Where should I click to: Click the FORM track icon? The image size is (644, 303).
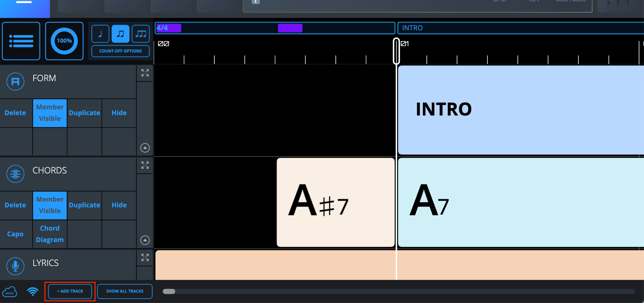pyautogui.click(x=15, y=81)
